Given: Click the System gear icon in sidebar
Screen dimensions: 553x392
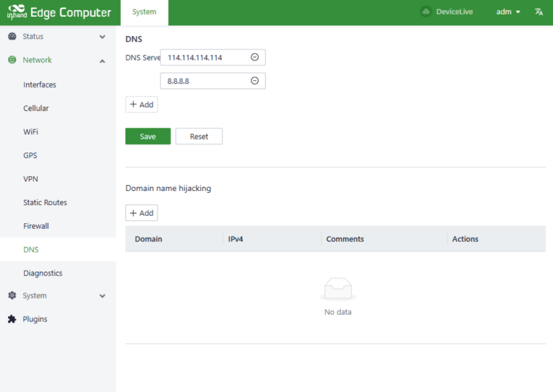Looking at the screenshot, I should [x=12, y=296].
